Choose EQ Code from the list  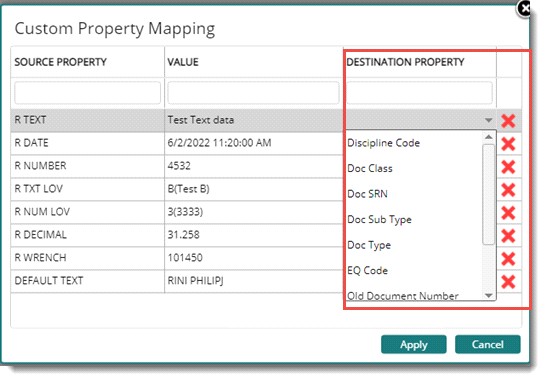[367, 270]
